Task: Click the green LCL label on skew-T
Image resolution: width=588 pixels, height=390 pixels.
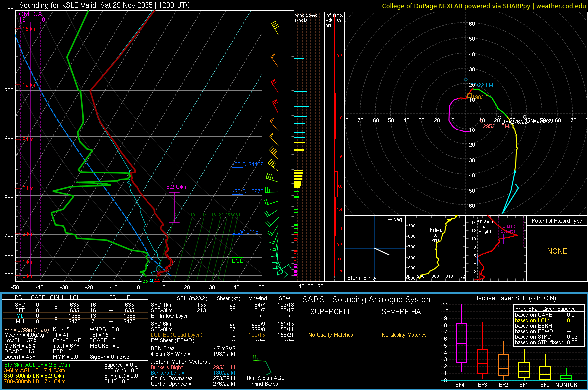Action: coord(237,260)
